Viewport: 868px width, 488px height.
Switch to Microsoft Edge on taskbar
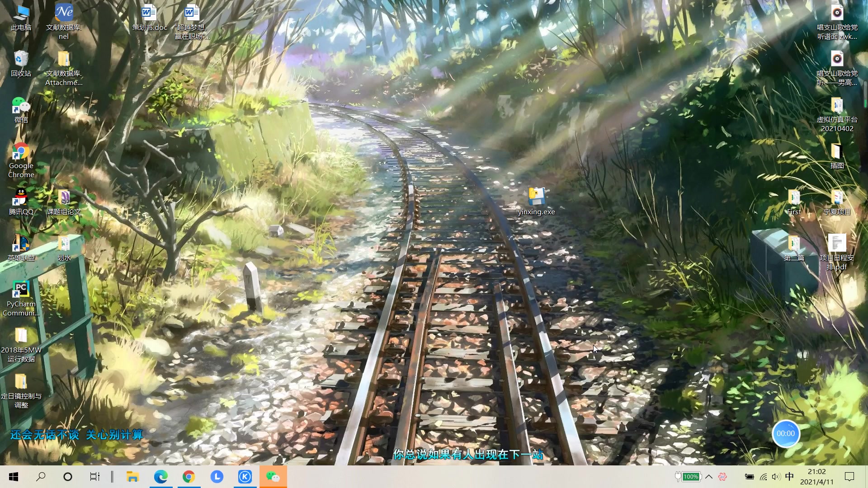click(160, 477)
